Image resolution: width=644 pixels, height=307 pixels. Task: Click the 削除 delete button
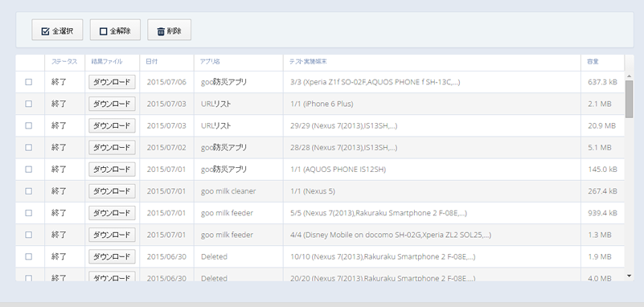[x=169, y=30]
